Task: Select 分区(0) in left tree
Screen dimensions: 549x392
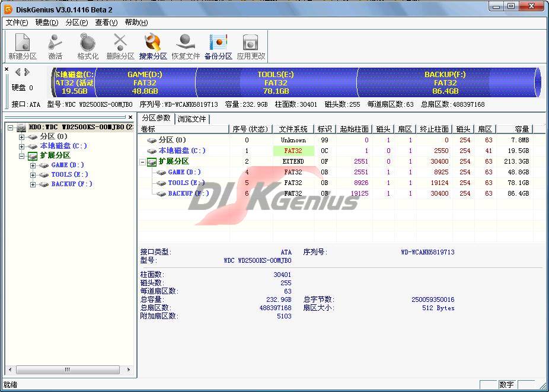Action: coord(53,136)
